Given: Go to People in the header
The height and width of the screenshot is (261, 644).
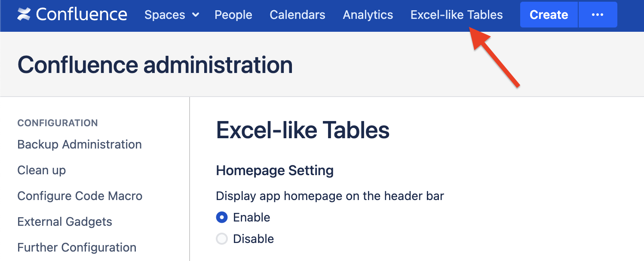Looking at the screenshot, I should (233, 15).
